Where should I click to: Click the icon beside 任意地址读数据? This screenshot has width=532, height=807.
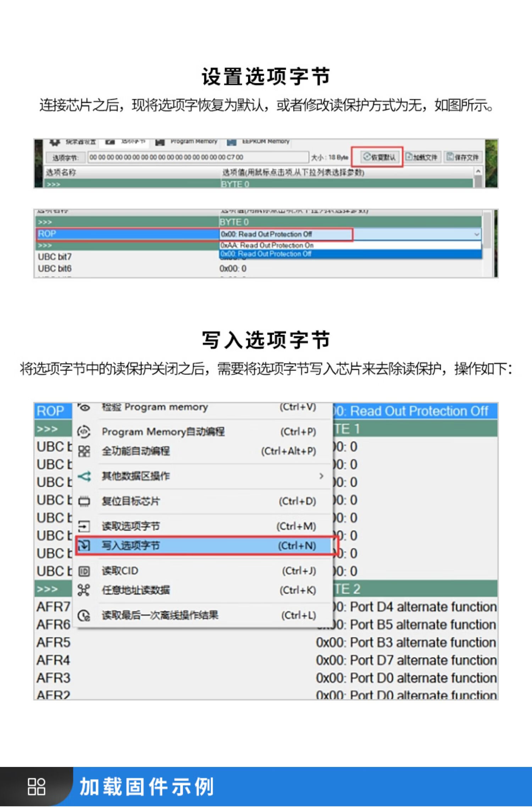point(84,590)
